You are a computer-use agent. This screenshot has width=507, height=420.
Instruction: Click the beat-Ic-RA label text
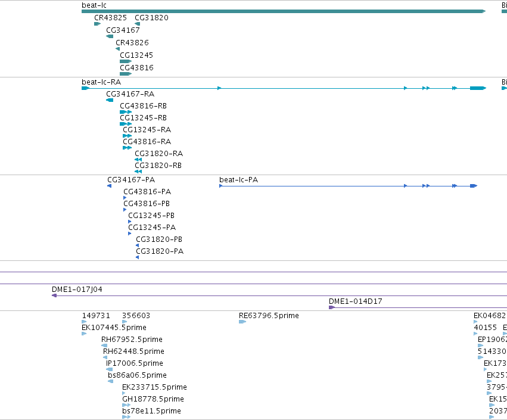click(101, 82)
